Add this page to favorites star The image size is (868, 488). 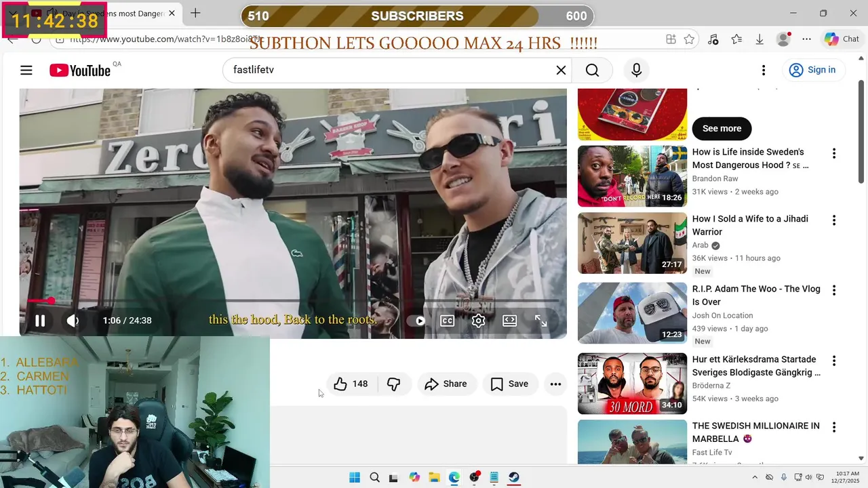pos(689,39)
